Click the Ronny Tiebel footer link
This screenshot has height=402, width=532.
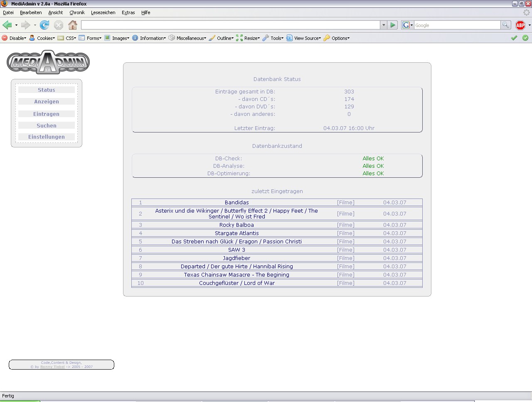pos(52,367)
